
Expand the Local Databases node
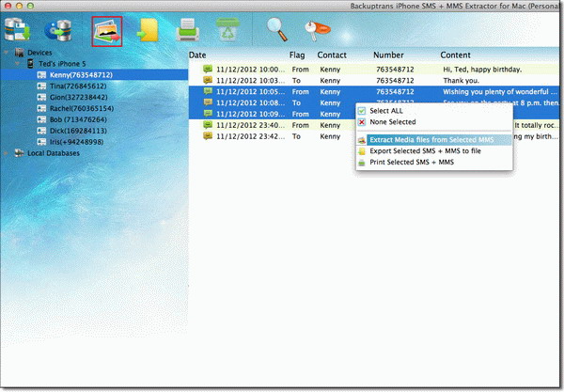pyautogui.click(x=7, y=153)
